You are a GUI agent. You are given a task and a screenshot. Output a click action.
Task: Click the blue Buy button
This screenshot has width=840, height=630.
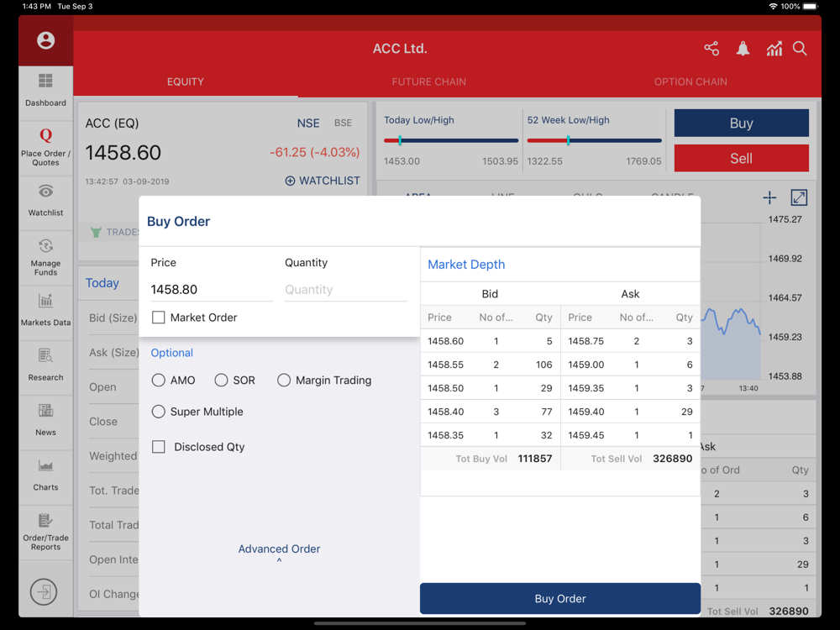(742, 123)
